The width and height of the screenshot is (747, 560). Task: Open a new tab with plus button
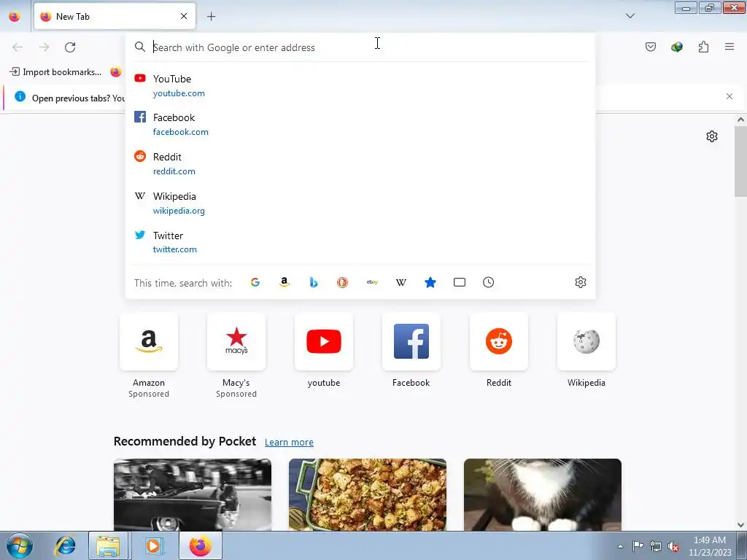point(211,17)
